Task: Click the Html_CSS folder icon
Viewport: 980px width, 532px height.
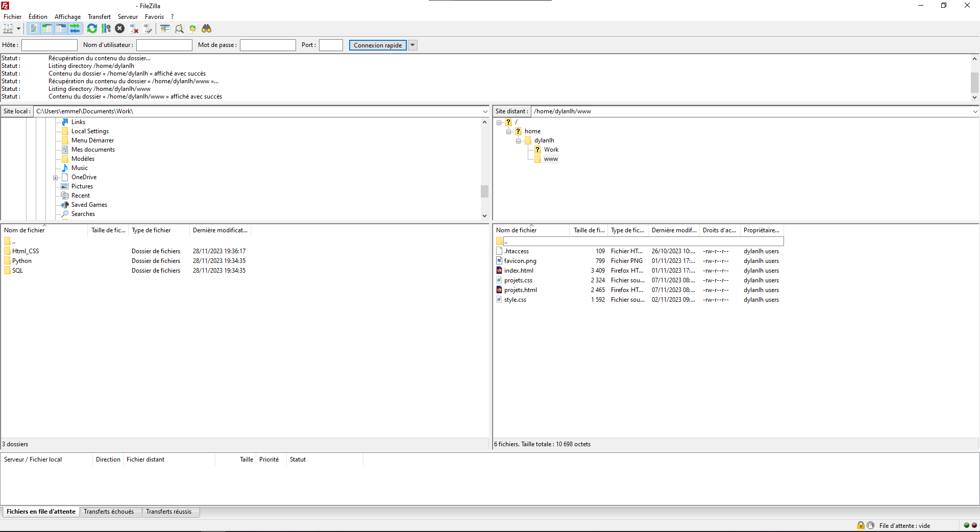Action: pyautogui.click(x=7, y=251)
